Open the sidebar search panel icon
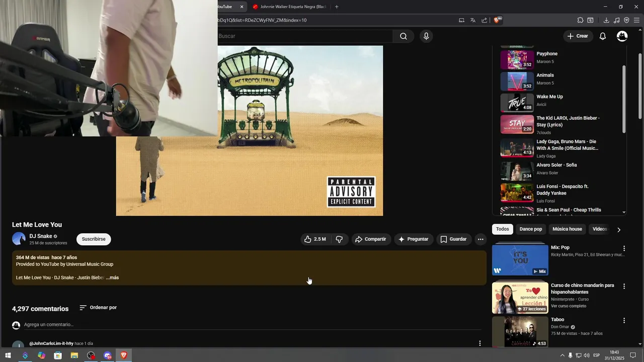The height and width of the screenshot is (362, 644). (591, 20)
